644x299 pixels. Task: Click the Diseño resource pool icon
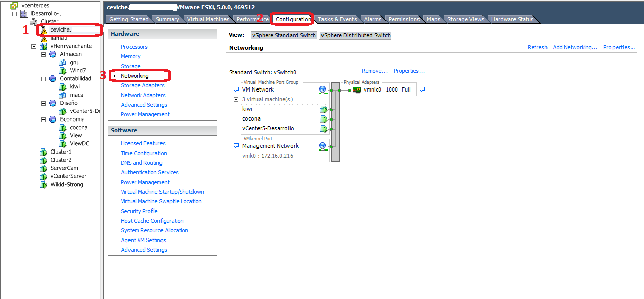[x=53, y=103]
